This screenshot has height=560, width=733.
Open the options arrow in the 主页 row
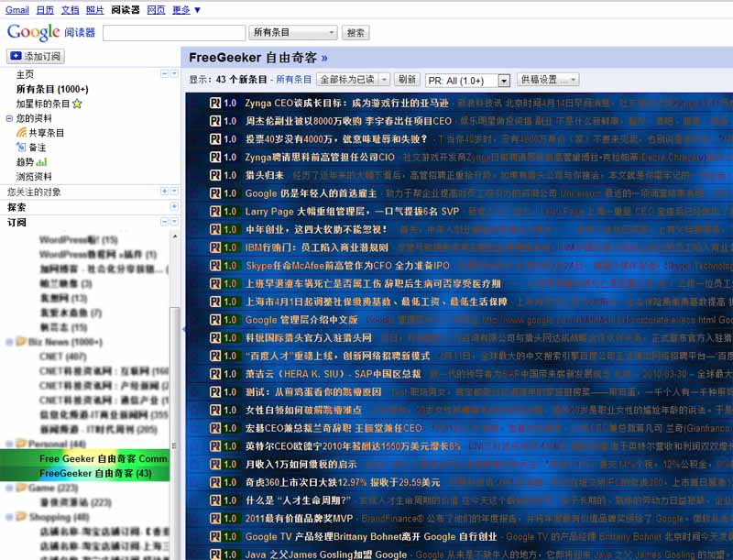tap(174, 74)
